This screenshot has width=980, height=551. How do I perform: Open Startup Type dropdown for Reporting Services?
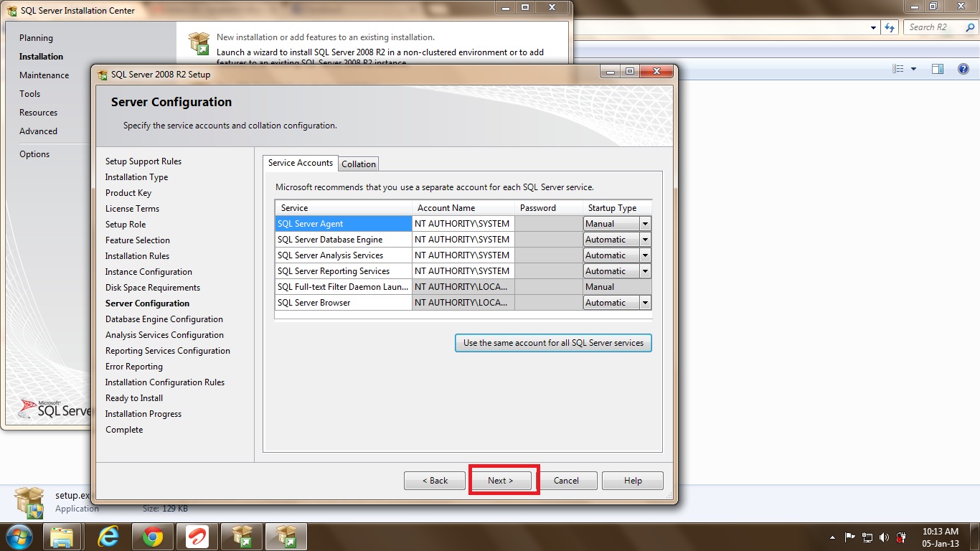tap(645, 271)
